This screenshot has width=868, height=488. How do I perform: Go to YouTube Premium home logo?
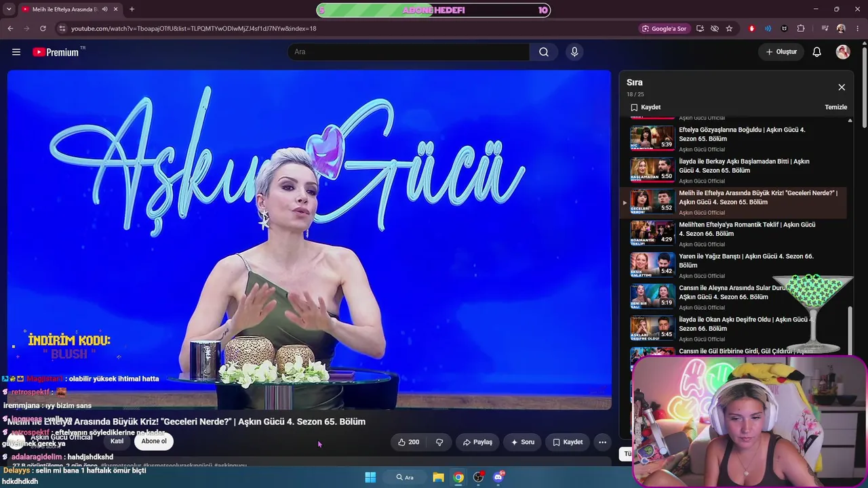click(x=57, y=52)
